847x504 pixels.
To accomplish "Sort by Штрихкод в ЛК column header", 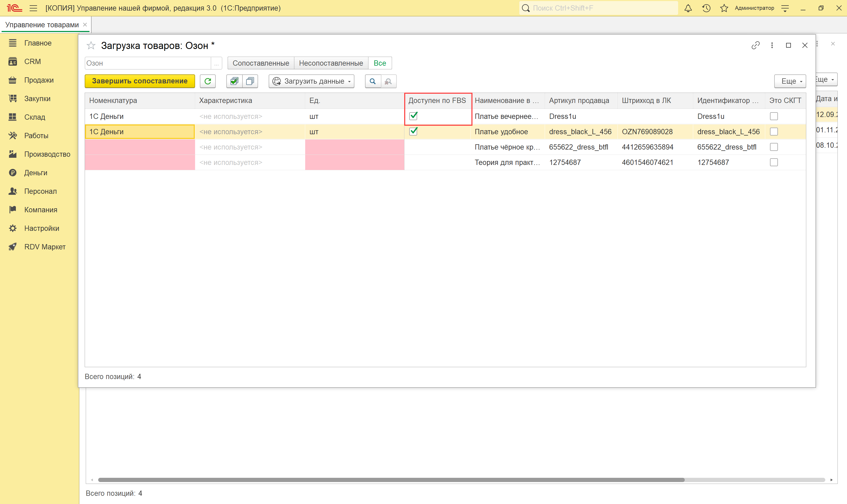I will [x=655, y=101].
